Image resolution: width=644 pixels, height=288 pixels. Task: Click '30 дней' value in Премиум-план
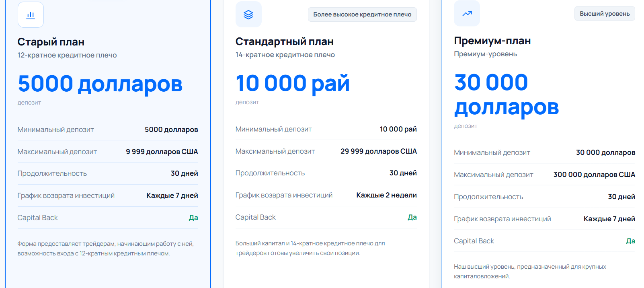coord(621,197)
